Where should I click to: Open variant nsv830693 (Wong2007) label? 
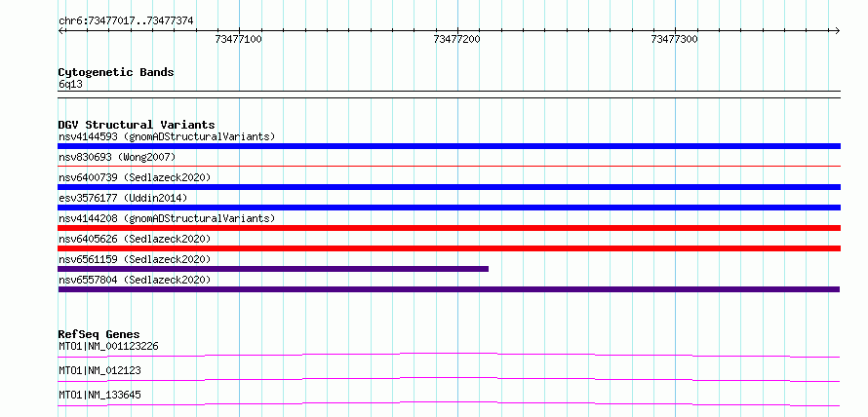117,157
